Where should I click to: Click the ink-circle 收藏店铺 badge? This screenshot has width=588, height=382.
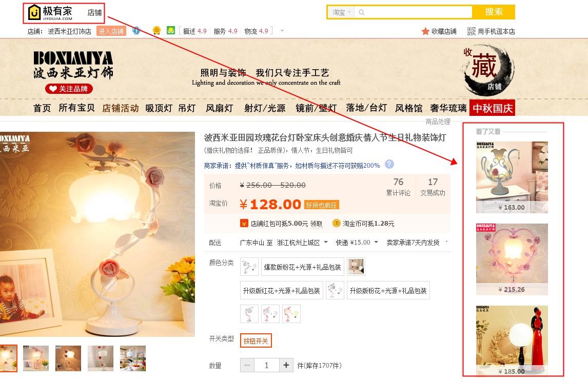[488, 70]
